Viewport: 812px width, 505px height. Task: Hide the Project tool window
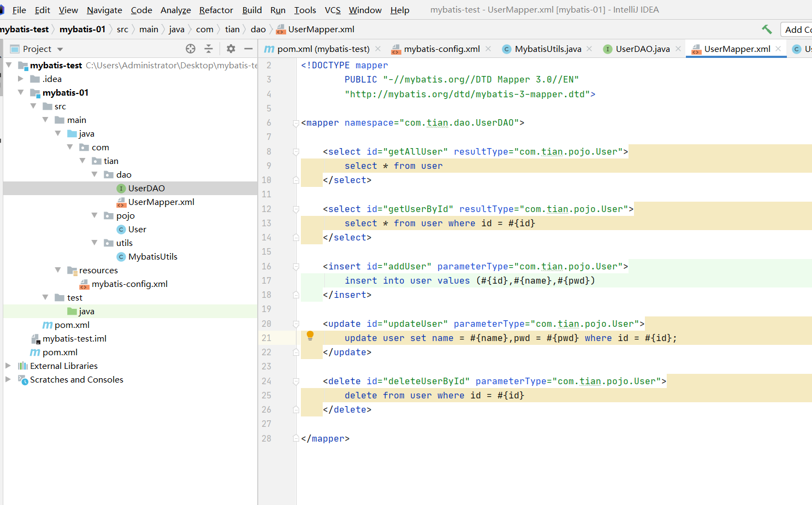click(248, 49)
